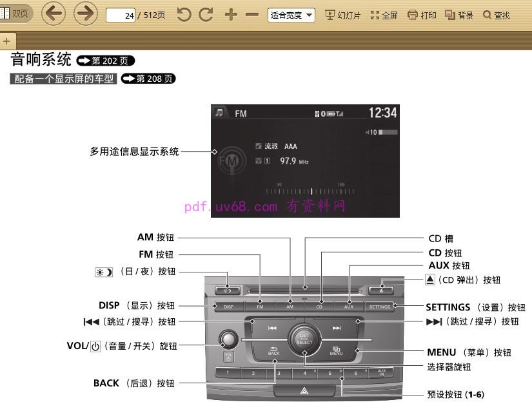
Task: Rotate the page counter-clockwise
Action: pos(184,14)
